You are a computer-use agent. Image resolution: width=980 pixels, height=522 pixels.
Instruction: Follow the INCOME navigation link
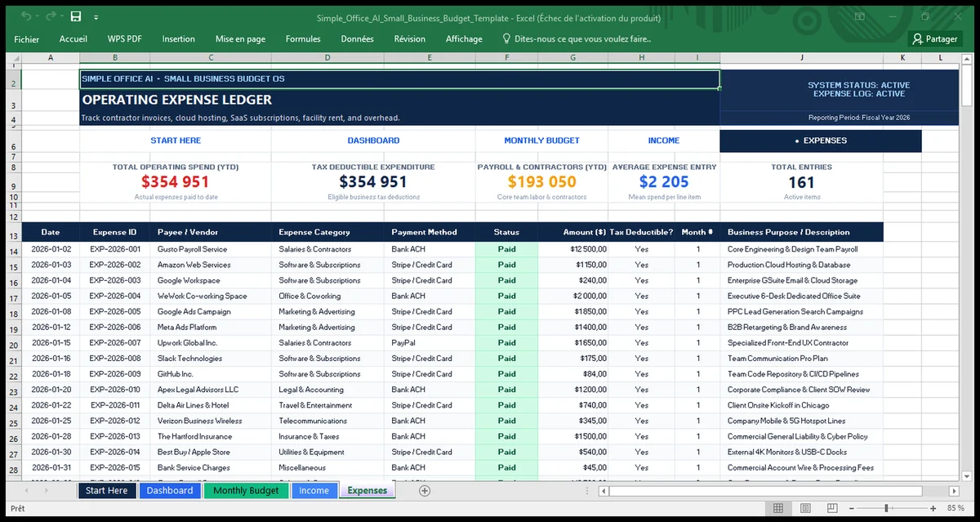(x=664, y=141)
